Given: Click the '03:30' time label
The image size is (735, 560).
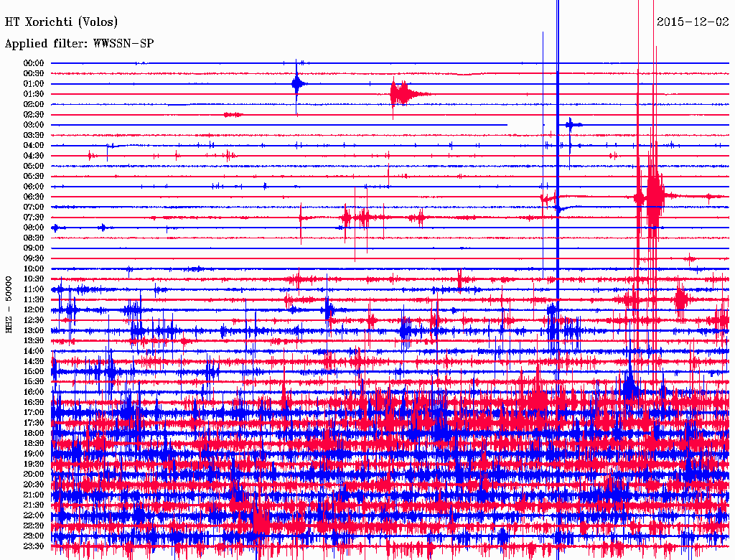Looking at the screenshot, I should pos(34,136).
